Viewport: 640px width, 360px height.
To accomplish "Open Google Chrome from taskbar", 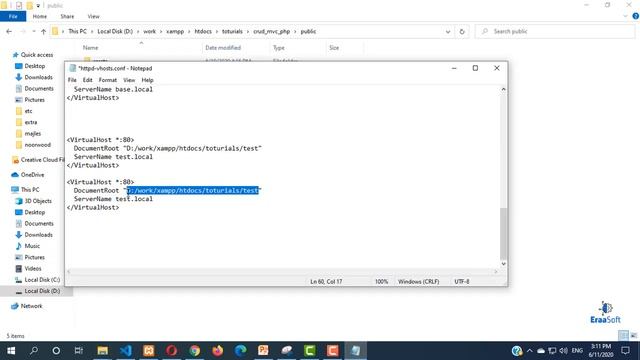I will 195,351.
